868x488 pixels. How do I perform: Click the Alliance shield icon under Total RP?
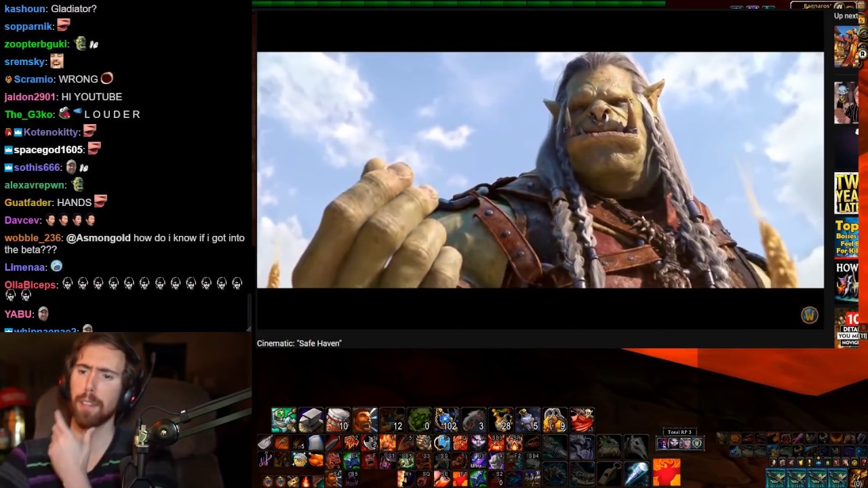tap(696, 444)
